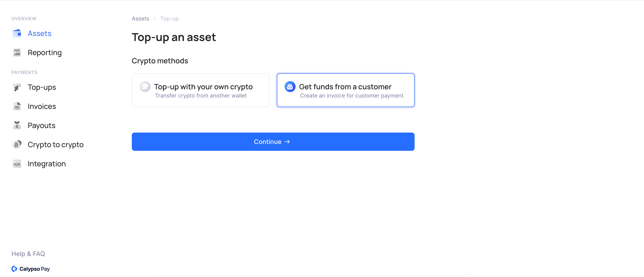The height and width of the screenshot is (277, 644).
Task: Open Crypto to crypto page
Action: click(x=55, y=144)
